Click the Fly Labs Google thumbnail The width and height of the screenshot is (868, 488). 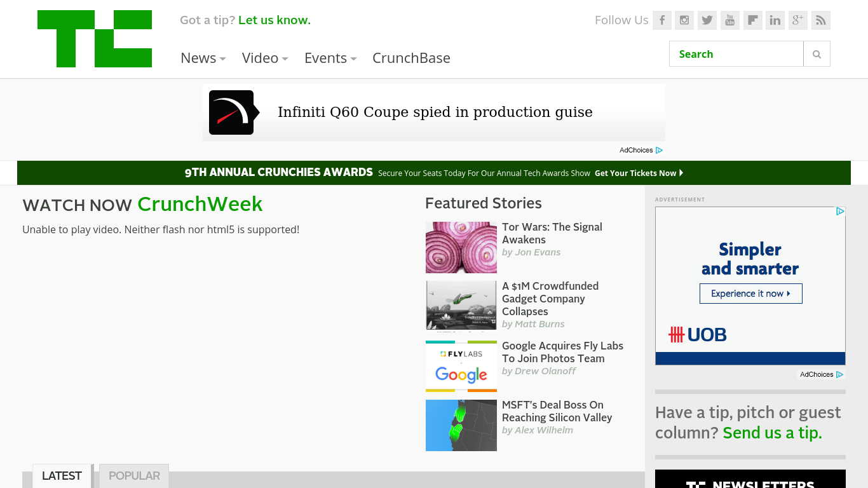(x=461, y=366)
